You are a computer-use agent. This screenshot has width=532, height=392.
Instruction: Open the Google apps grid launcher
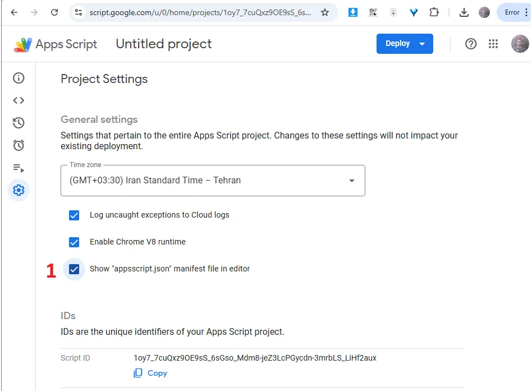[x=493, y=44]
